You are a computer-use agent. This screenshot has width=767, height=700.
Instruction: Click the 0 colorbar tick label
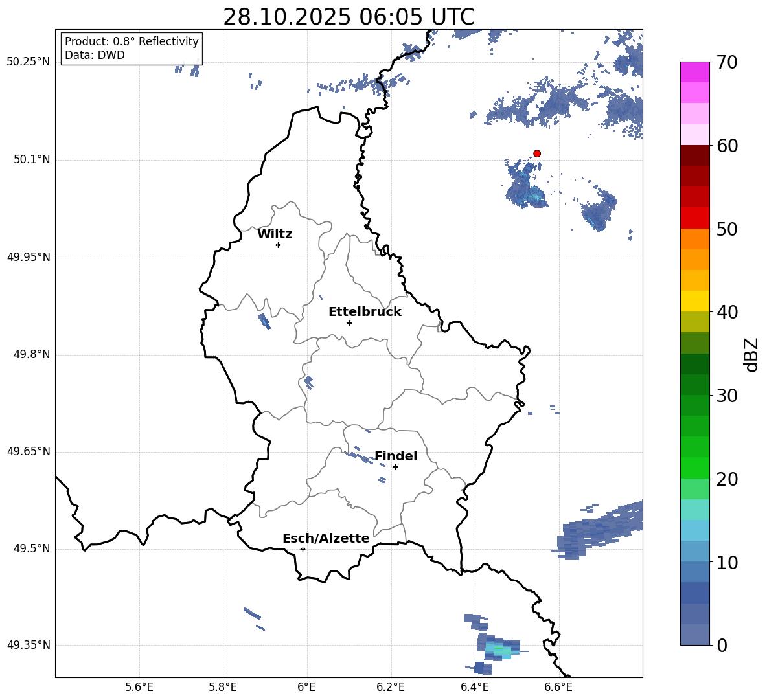point(722,645)
